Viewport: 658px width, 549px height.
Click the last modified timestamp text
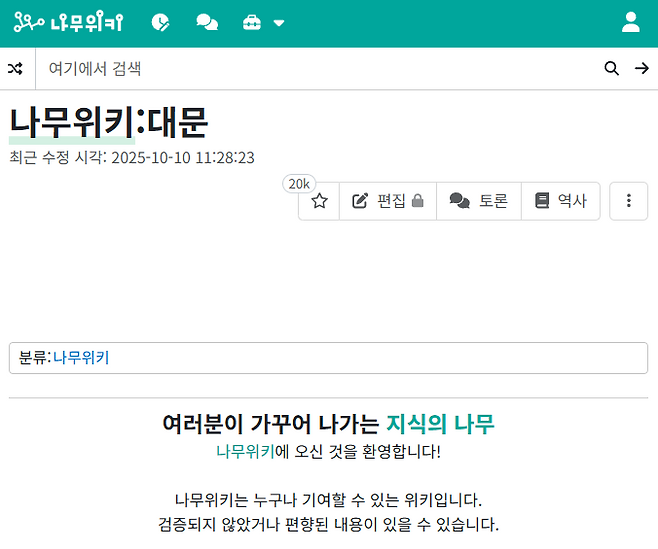click(132, 158)
